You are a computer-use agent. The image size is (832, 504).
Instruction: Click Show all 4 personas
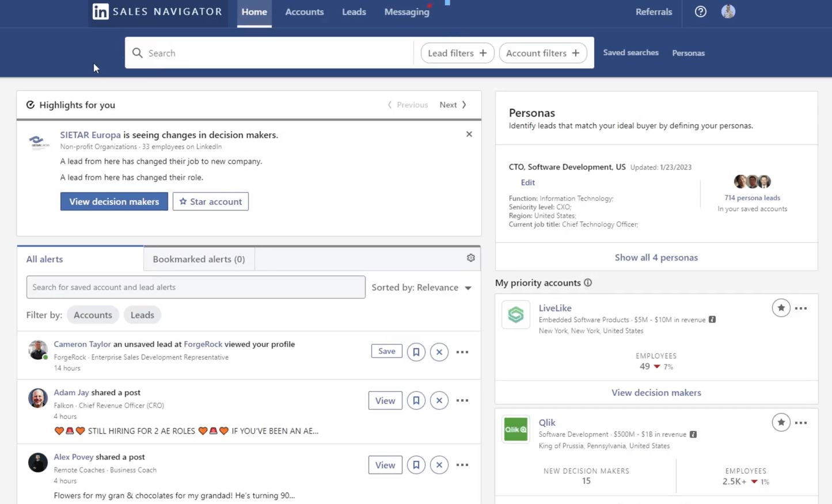coord(656,257)
